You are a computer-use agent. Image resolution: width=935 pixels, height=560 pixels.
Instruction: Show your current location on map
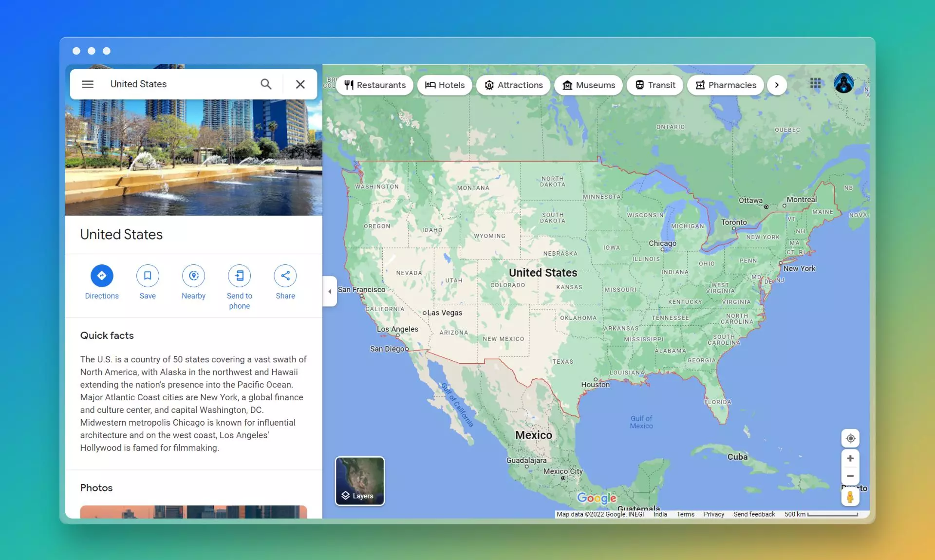click(x=850, y=438)
